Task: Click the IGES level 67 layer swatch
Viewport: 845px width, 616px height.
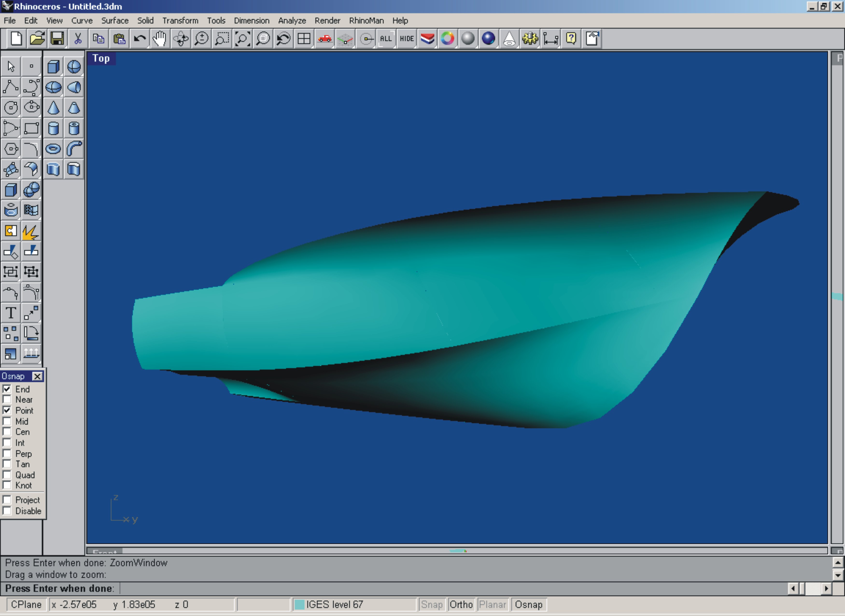Action: [299, 604]
